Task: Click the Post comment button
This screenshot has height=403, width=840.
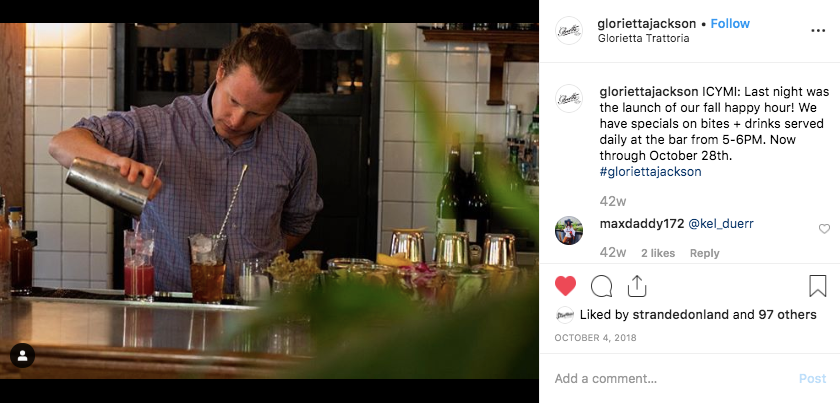Action: pos(812,379)
